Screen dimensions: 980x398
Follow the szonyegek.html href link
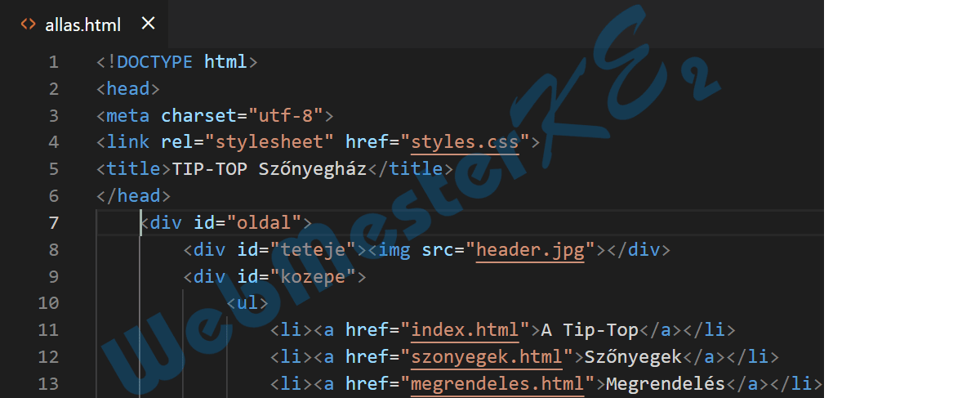tap(487, 357)
